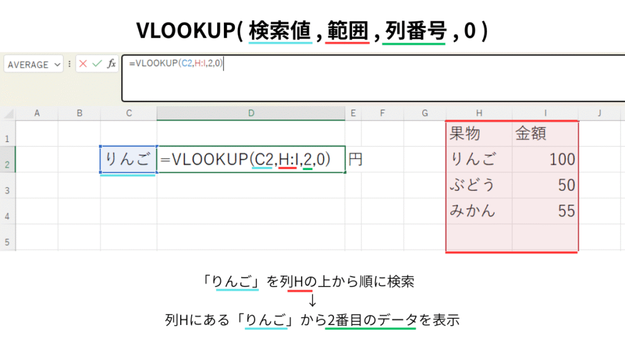Open Insert Function with the fx icon
The width and height of the screenshot is (625, 364).
pyautogui.click(x=112, y=64)
